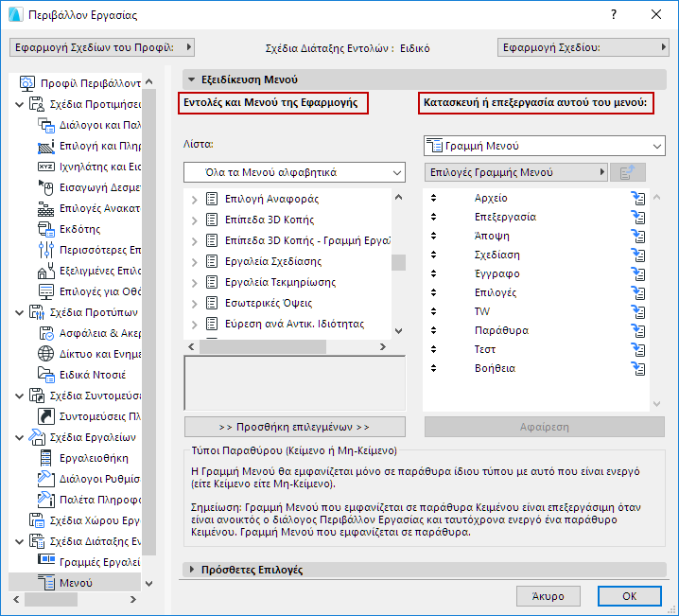
Task: Click the Επιλογή και Πληροφορίες icon
Action: pos(46,147)
